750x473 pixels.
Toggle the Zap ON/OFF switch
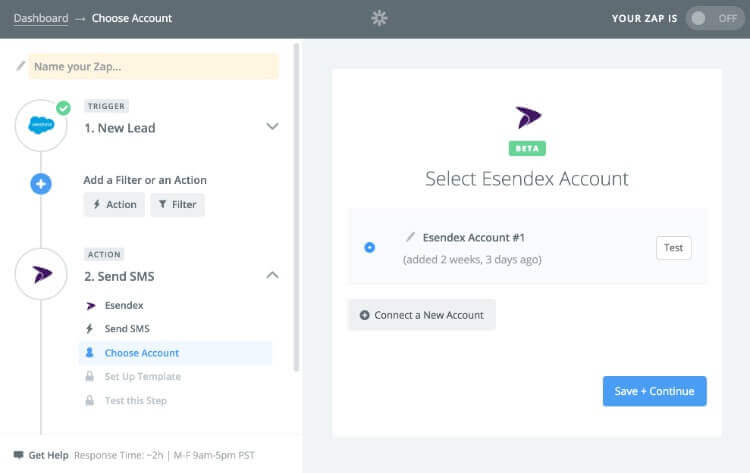[715, 18]
